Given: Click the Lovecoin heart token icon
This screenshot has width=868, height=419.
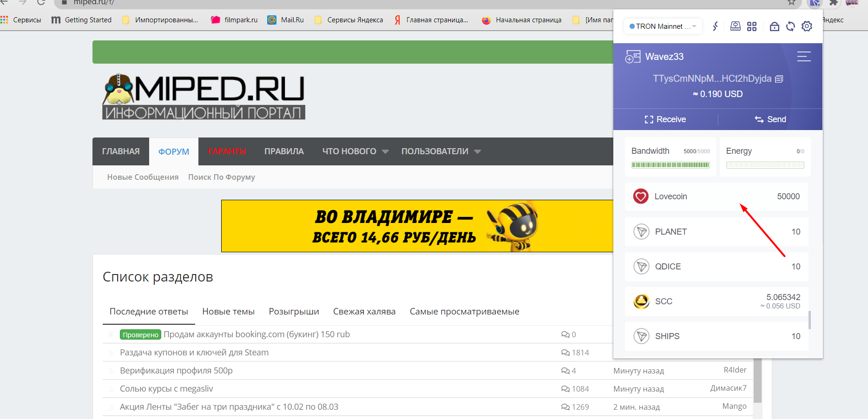Looking at the screenshot, I should click(x=641, y=196).
